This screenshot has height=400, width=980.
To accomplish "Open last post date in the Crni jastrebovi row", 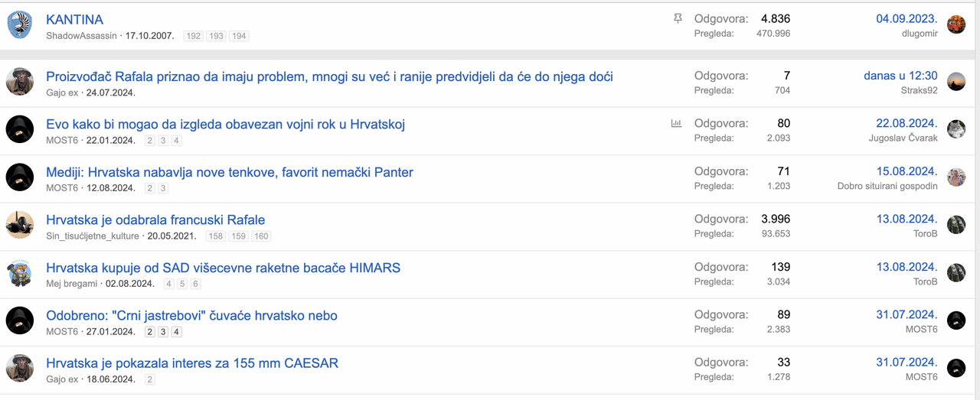I will click(x=906, y=315).
